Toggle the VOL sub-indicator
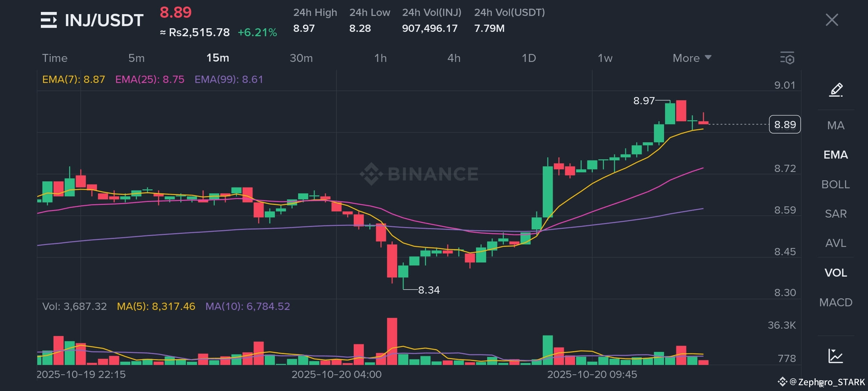This screenshot has width=868, height=391. tap(836, 273)
